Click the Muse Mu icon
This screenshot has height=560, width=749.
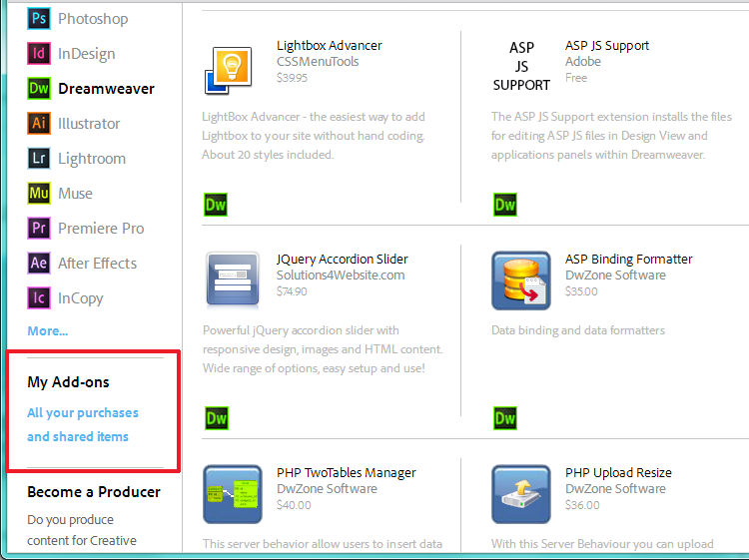click(39, 193)
